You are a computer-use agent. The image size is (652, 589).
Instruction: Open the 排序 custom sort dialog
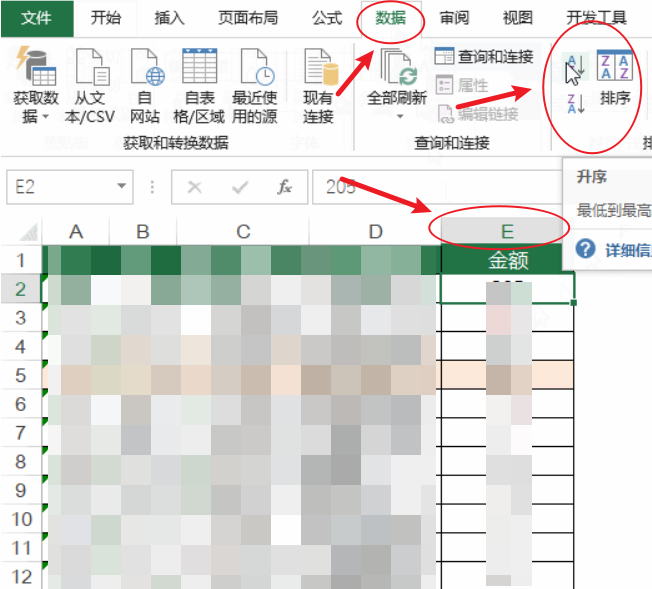[615, 77]
